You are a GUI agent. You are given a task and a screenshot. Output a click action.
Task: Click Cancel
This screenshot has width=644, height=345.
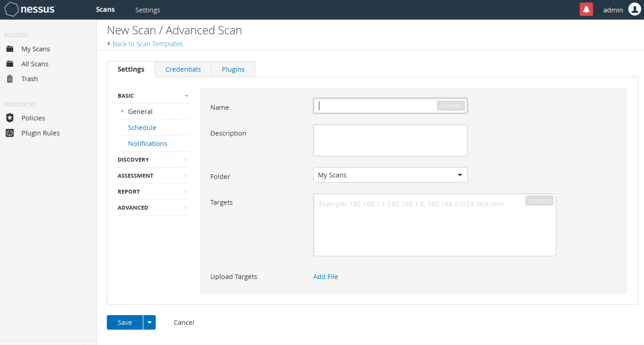click(x=184, y=322)
